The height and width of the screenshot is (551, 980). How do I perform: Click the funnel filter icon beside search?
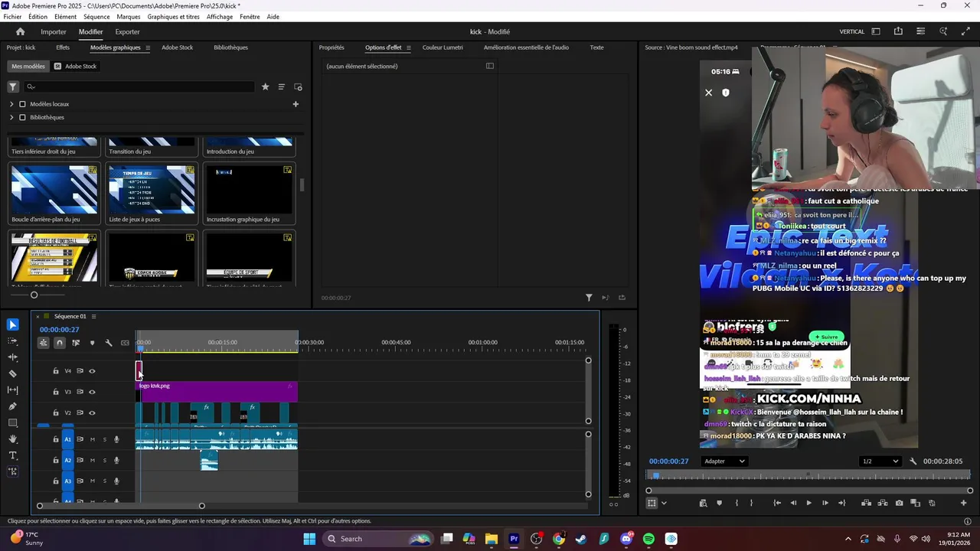pyautogui.click(x=13, y=86)
